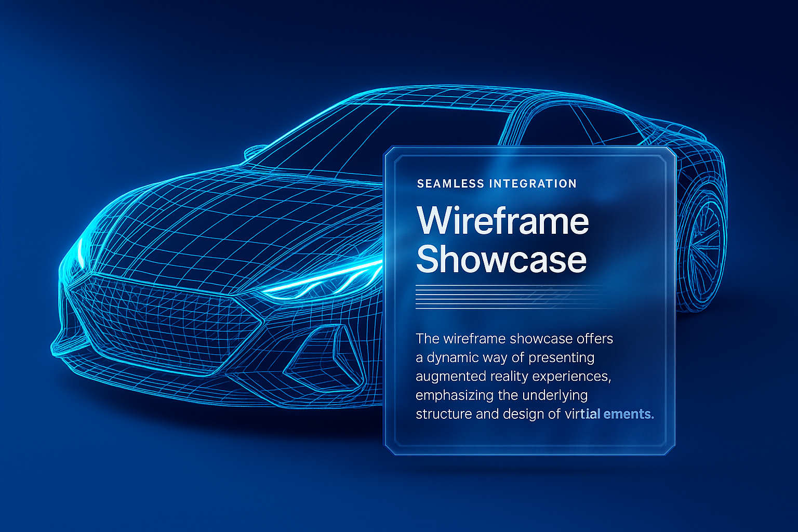Click the phrase "augmented reality experiences"
The width and height of the screenshot is (798, 532).
(512, 376)
